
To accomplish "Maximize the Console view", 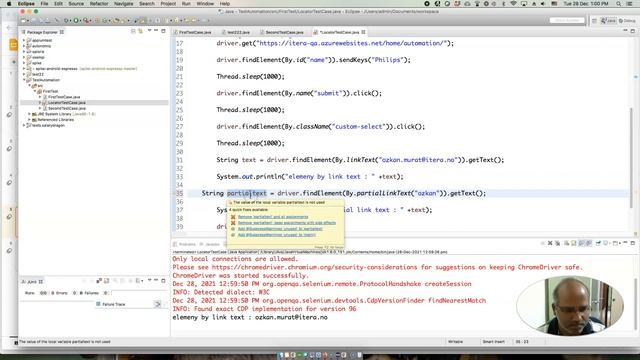I will tap(633, 243).
